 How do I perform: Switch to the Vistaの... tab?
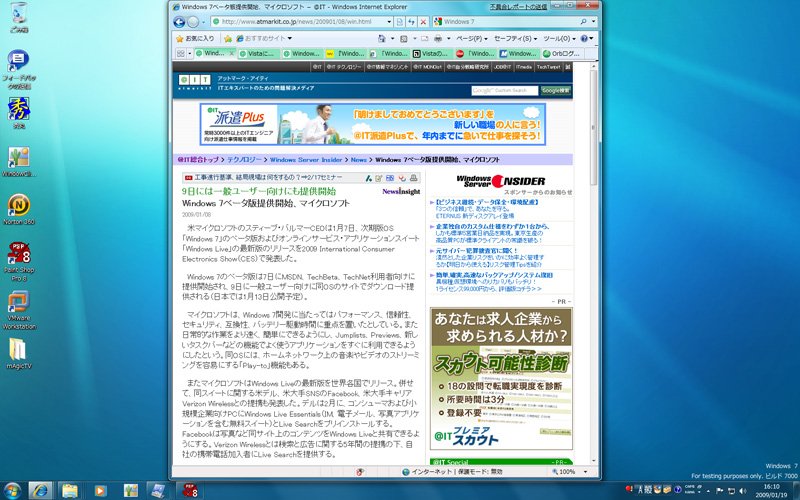[431, 53]
